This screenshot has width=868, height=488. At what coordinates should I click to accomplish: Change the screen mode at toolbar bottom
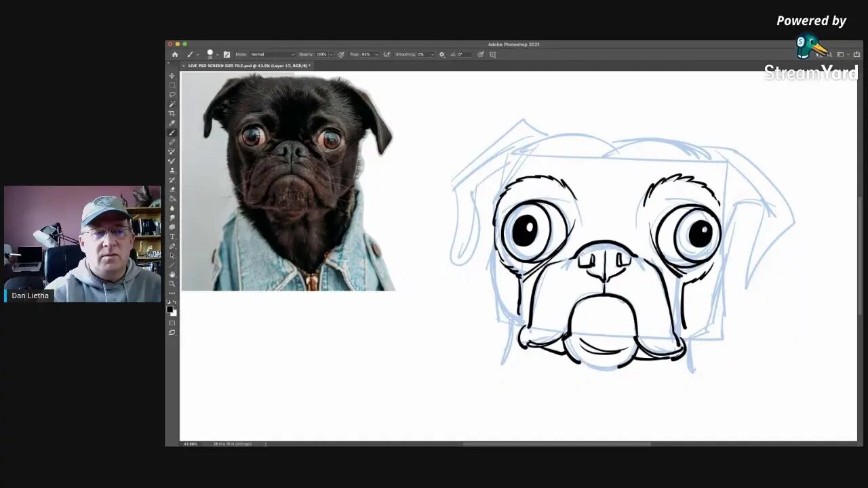[172, 332]
